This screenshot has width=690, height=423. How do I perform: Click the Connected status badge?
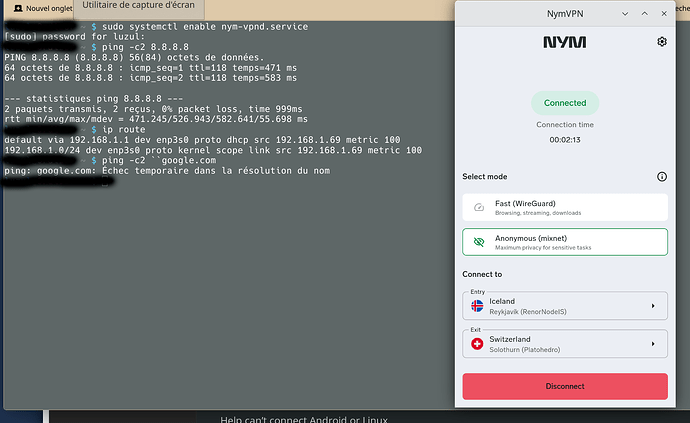pos(565,103)
